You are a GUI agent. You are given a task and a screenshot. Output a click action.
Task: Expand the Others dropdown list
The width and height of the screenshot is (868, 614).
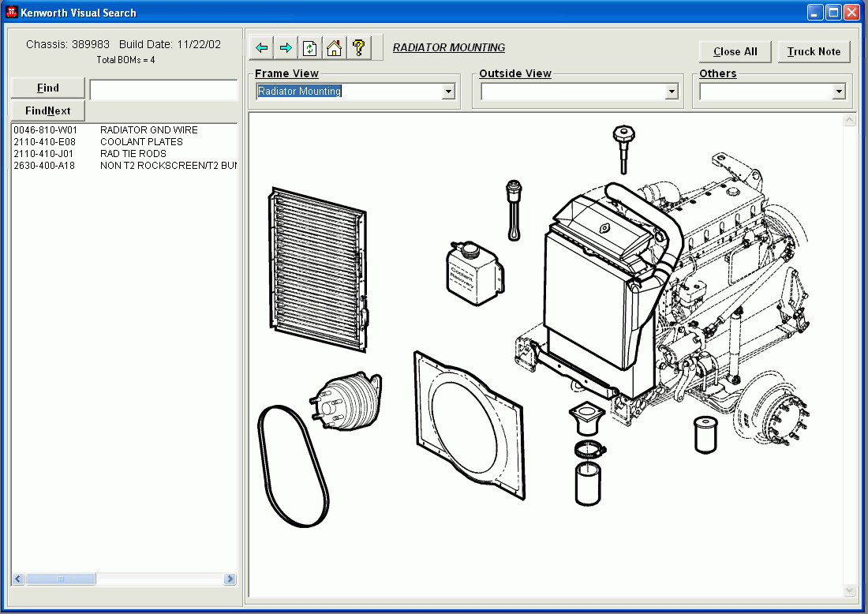tap(838, 92)
